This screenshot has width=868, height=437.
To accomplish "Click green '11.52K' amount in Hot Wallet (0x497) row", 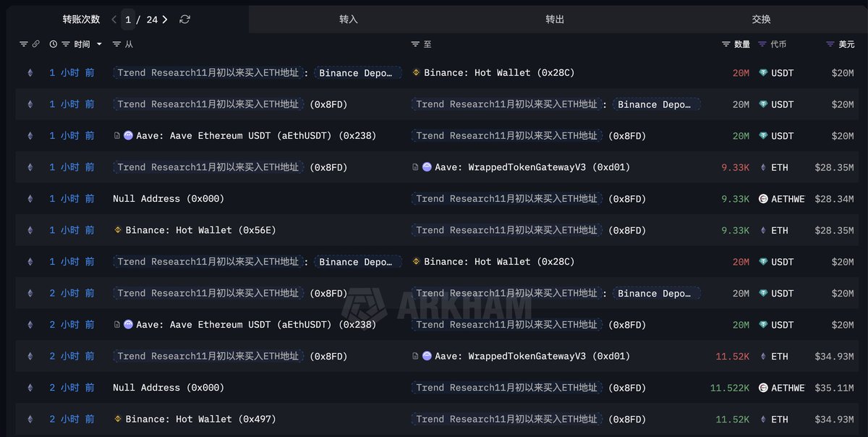I will pos(733,419).
